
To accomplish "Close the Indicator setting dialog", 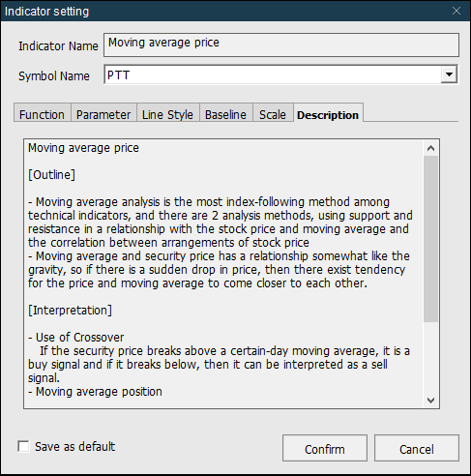I will pyautogui.click(x=456, y=11).
